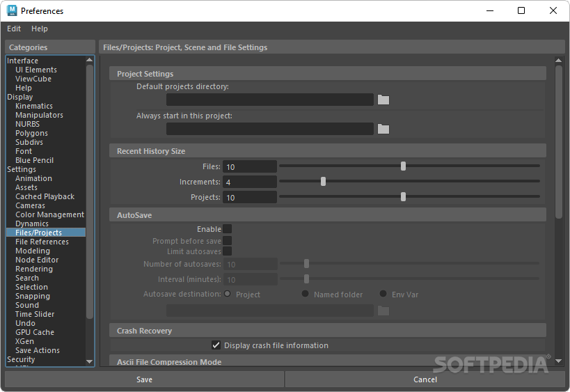The width and height of the screenshot is (570, 392).
Task: Select the Files/Projects category
Action: pyautogui.click(x=46, y=233)
